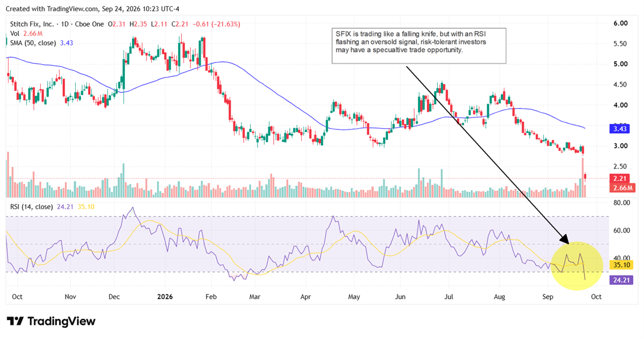Click the 40.00 RSI axis label
This screenshot has width=644, height=338.
(x=621, y=258)
